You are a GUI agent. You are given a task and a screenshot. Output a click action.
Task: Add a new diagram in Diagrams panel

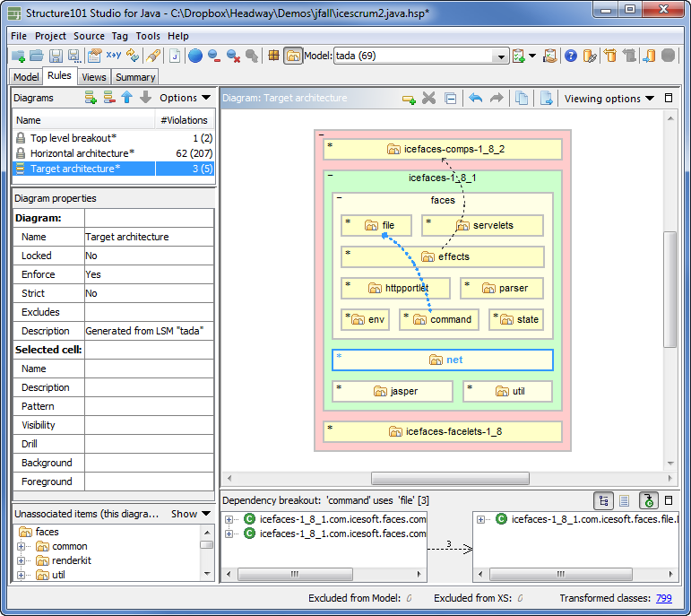coord(91,98)
